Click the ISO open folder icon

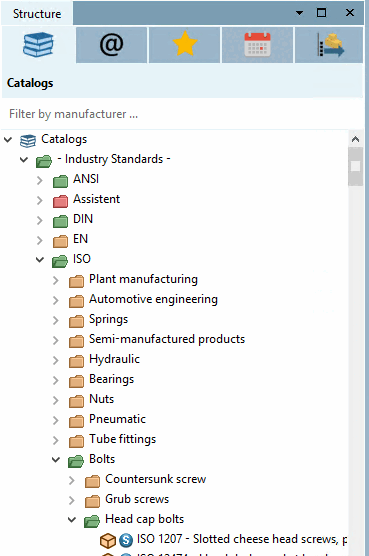tap(60, 261)
